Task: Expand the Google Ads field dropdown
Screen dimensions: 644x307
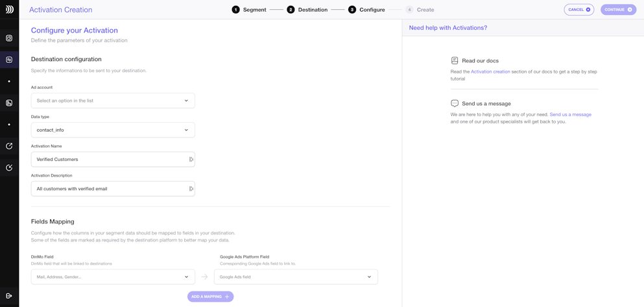Action: (x=296, y=277)
